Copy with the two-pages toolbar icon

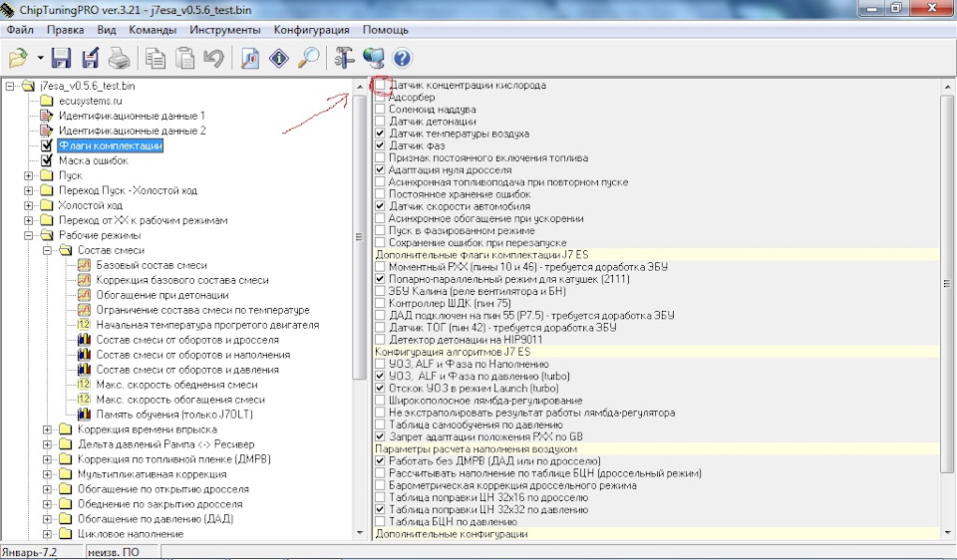pyautogui.click(x=156, y=58)
